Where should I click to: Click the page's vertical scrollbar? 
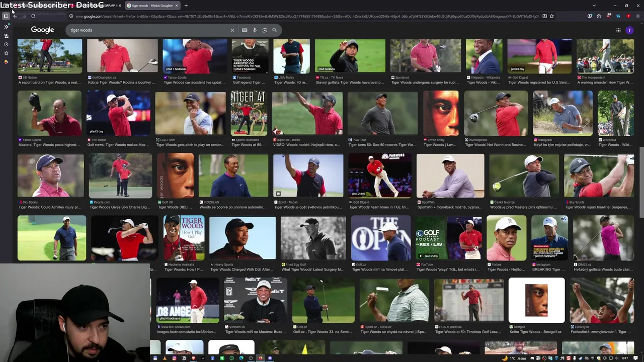tap(641, 181)
